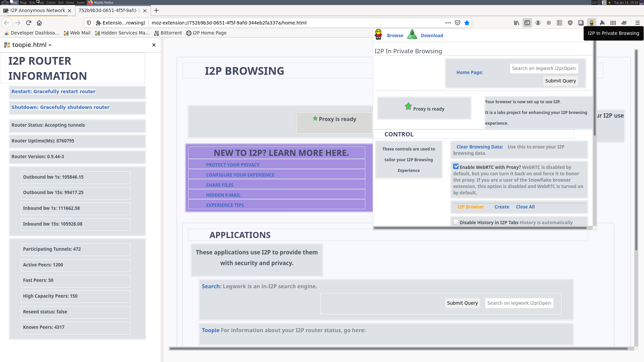Open the page actions meatball menu
The height and width of the screenshot is (362, 644).
[x=448, y=23]
